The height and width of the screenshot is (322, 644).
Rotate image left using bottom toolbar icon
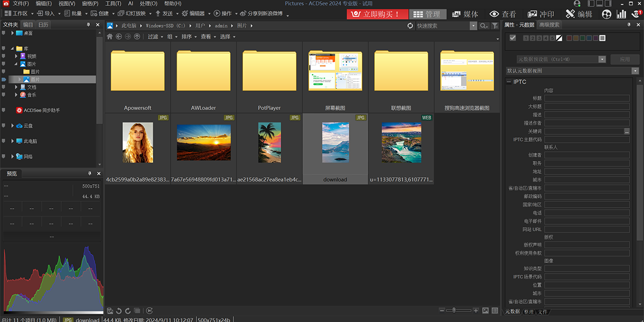click(119, 311)
